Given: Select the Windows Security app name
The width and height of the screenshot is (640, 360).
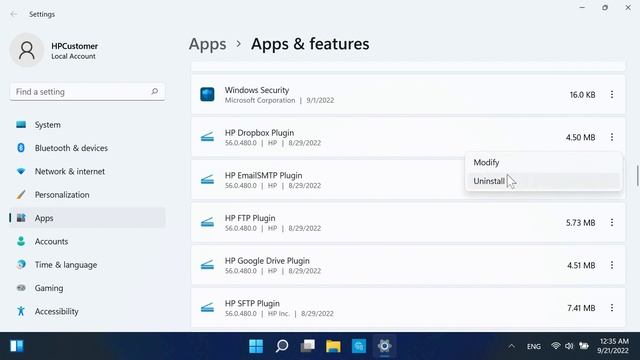Looking at the screenshot, I should [x=257, y=90].
